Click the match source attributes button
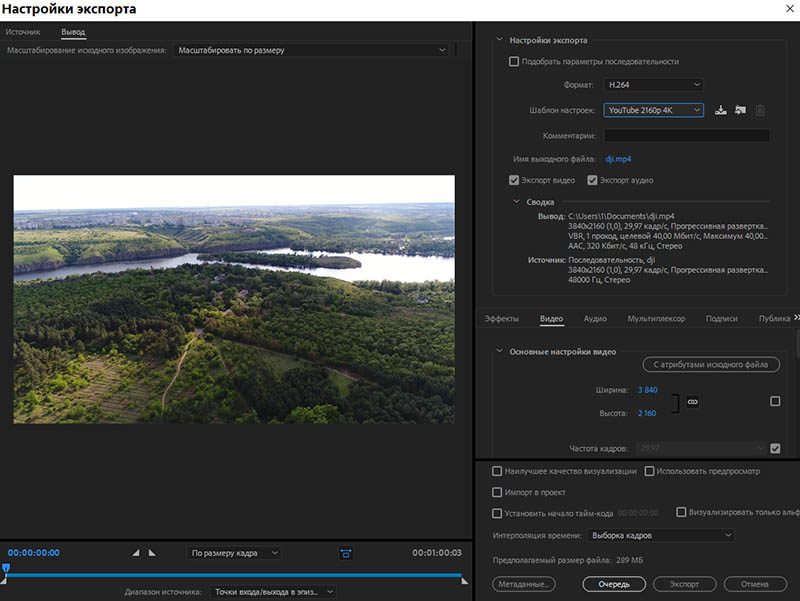800x601 pixels. [x=711, y=364]
